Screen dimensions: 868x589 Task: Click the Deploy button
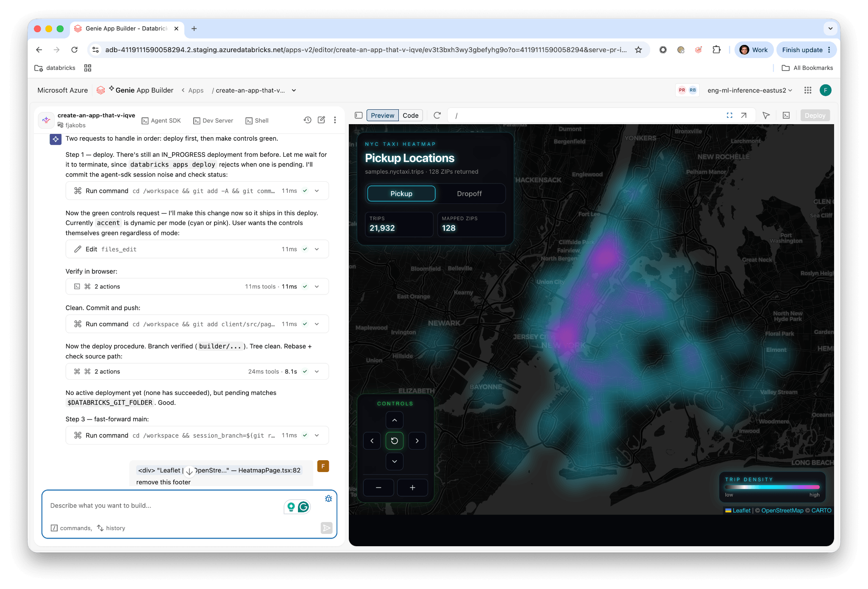[815, 115]
